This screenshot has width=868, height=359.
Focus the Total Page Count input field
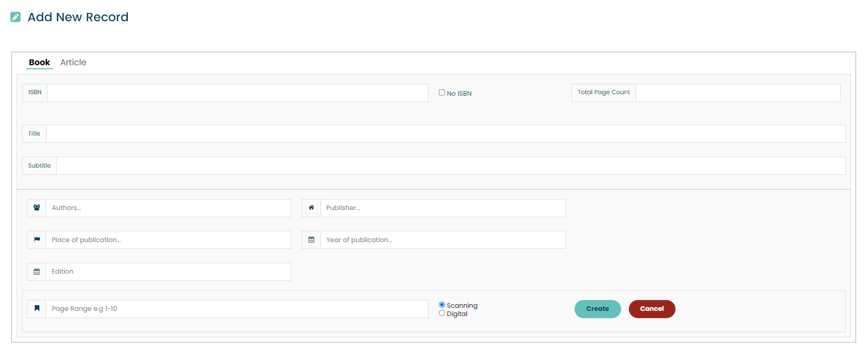[738, 93]
